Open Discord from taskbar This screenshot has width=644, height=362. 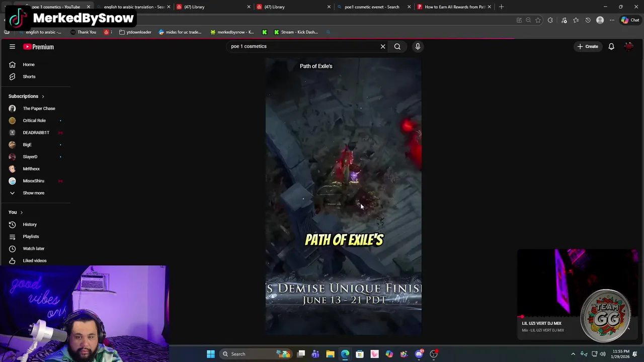click(419, 354)
